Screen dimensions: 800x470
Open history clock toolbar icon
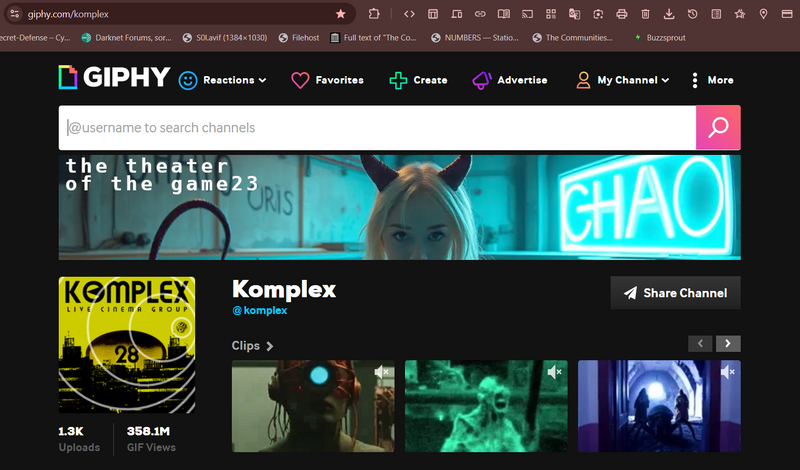pos(692,14)
